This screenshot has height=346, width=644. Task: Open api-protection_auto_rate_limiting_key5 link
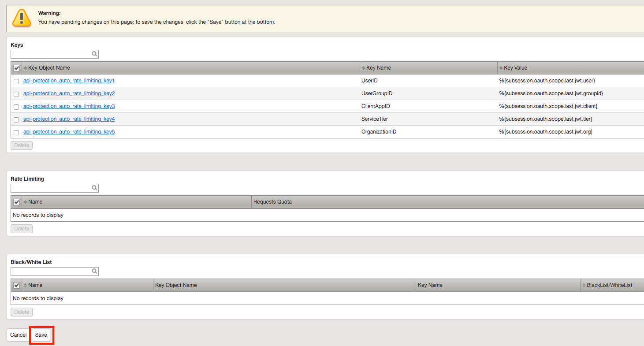[69, 132]
